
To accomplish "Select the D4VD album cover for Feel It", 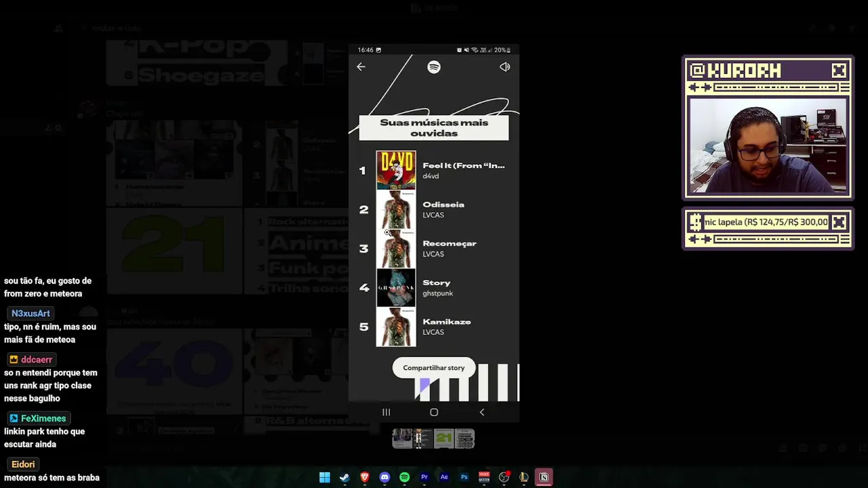I will coord(396,170).
